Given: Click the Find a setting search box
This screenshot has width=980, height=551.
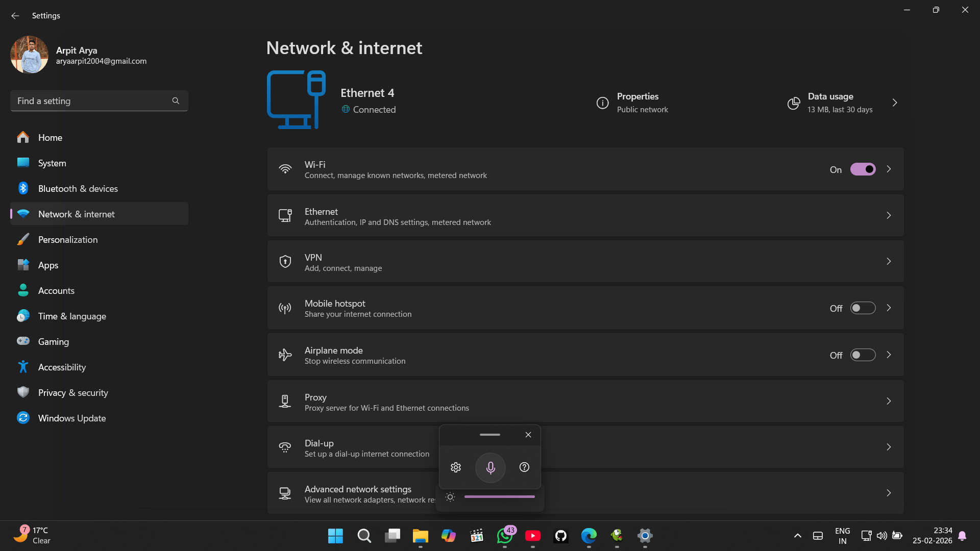Looking at the screenshot, I should click(99, 101).
